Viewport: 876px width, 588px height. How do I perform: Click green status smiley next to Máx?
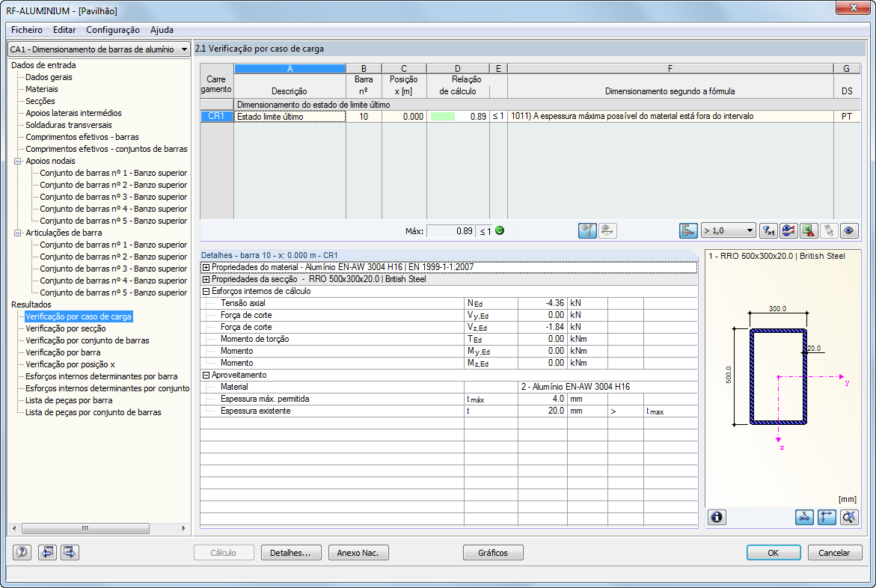click(500, 231)
